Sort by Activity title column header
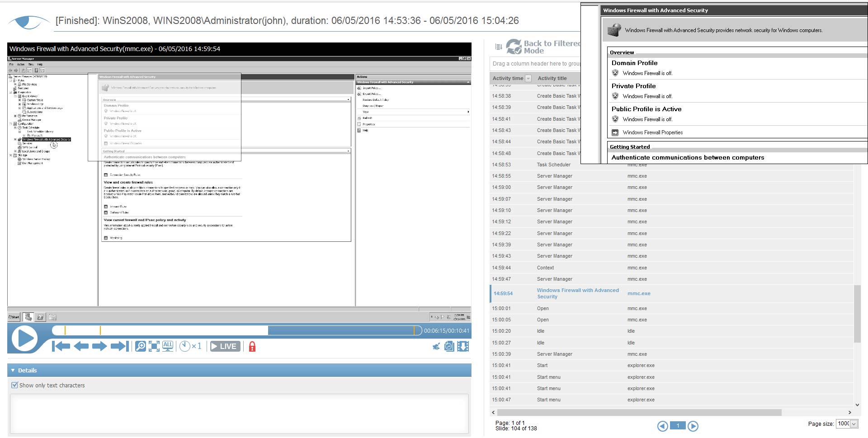Viewport: 868px width, 438px height. (x=552, y=78)
